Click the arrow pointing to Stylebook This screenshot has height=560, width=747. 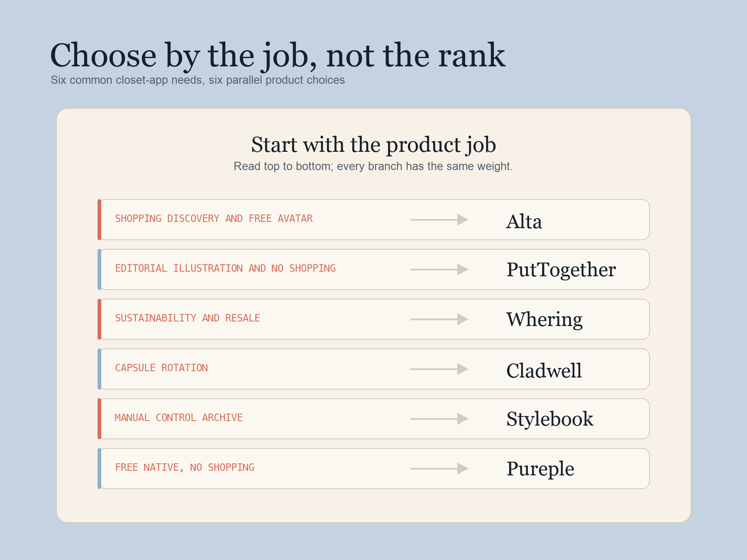click(439, 419)
